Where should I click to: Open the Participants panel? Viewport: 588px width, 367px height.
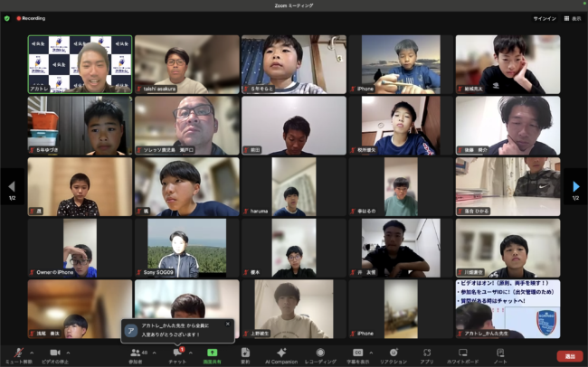pos(136,352)
